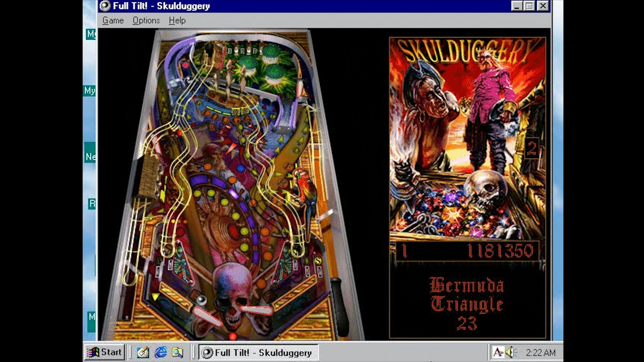
Task: Click the red A tray icon
Action: [x=498, y=352]
